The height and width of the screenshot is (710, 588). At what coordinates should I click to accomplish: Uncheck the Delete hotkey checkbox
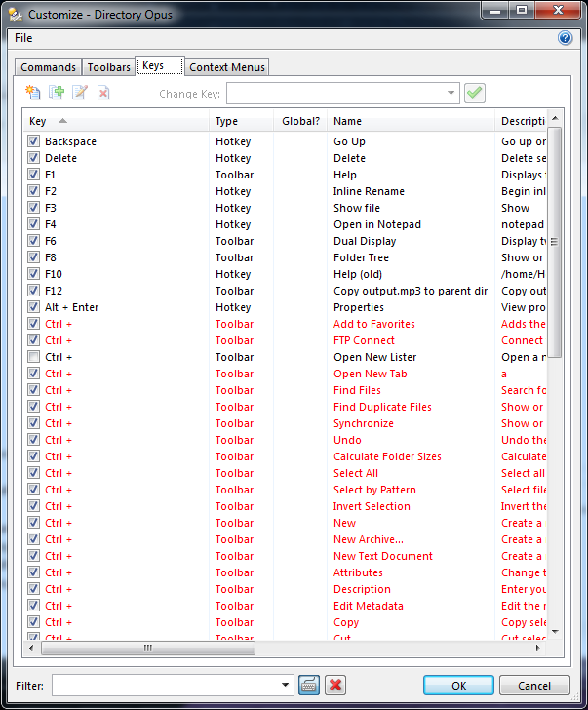33,158
